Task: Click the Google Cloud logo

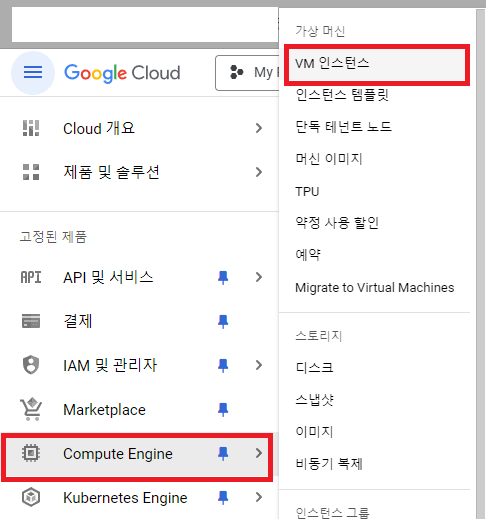Action: (x=122, y=73)
